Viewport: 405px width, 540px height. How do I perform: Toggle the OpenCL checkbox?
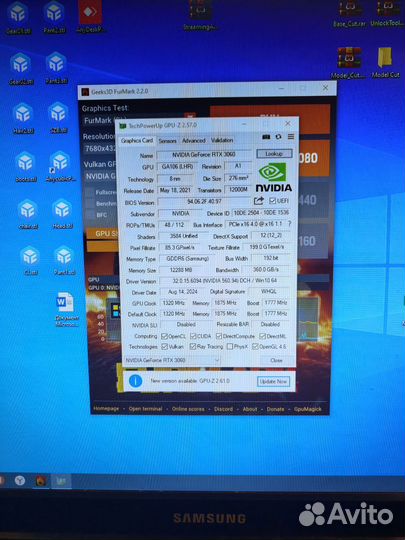click(x=164, y=336)
